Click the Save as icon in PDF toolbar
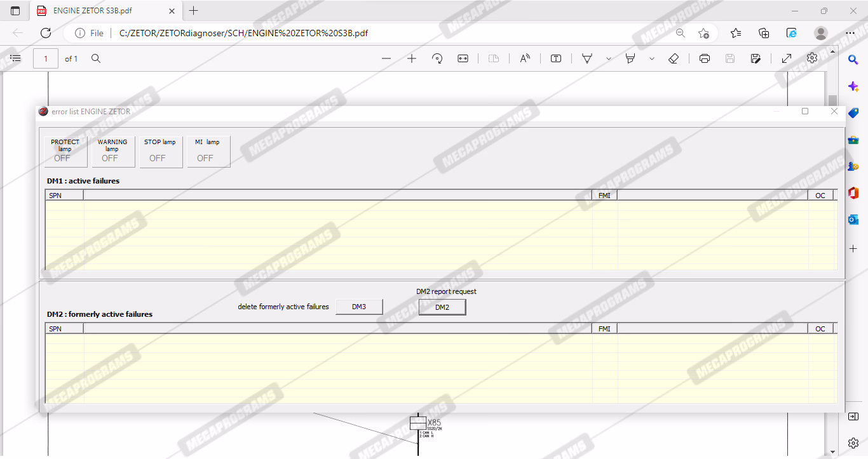Viewport: 868px width, 459px height. point(756,58)
